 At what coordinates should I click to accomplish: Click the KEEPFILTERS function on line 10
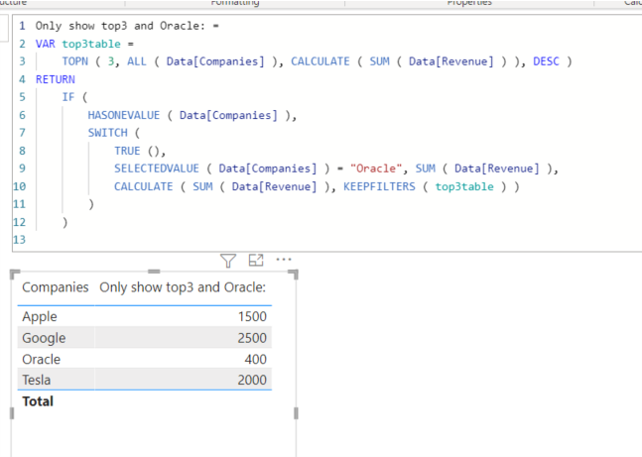(x=379, y=187)
